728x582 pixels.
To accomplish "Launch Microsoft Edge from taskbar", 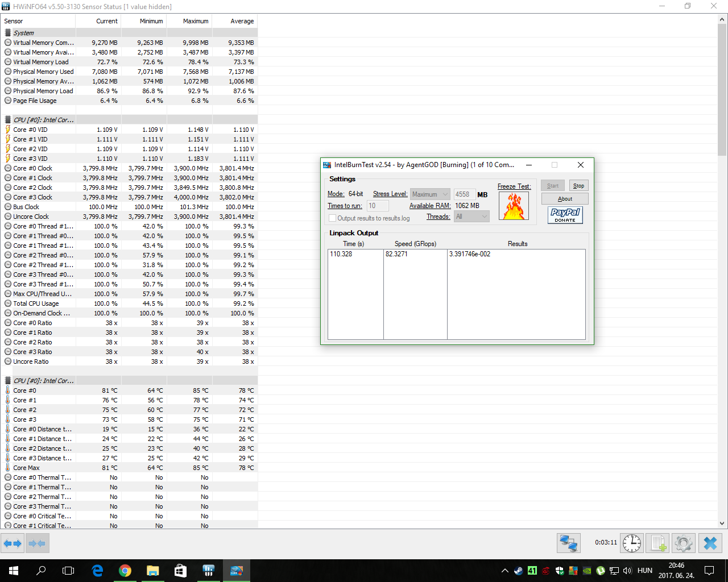I will (x=97, y=571).
